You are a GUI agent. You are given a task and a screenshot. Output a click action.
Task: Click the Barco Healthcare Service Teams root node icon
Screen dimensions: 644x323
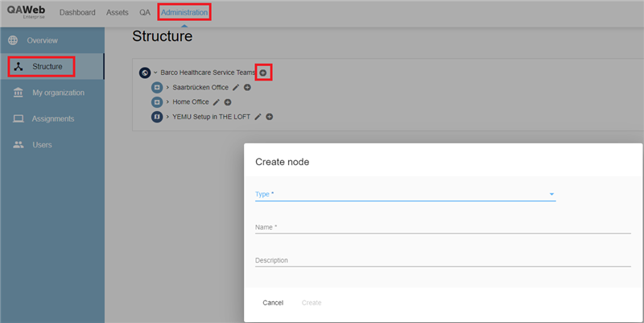(145, 72)
